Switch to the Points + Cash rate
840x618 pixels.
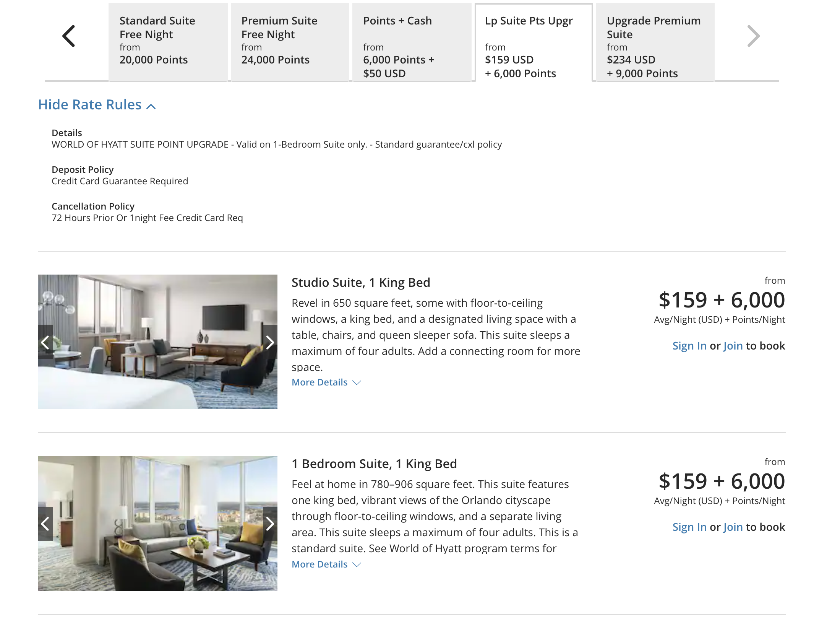click(x=412, y=40)
